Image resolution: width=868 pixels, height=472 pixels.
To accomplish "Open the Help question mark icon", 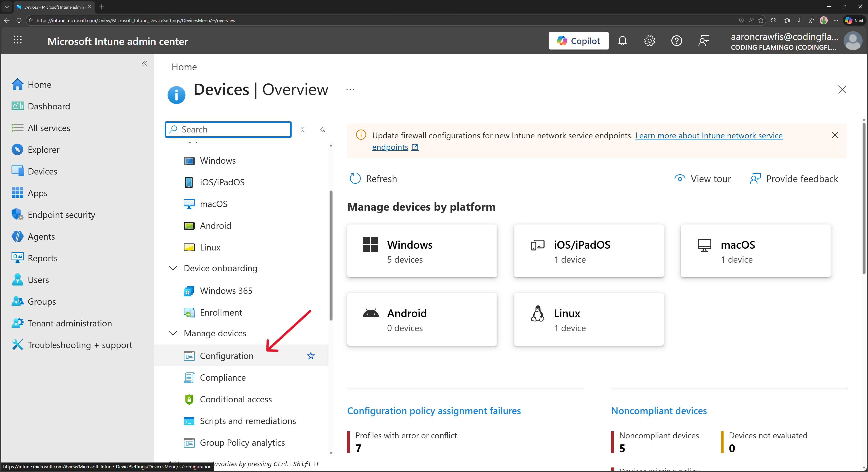I will coord(677,41).
